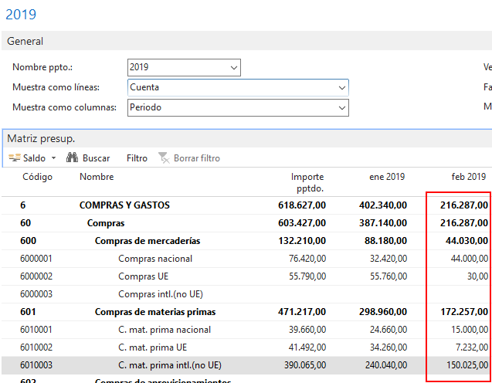Click feb 2019 value 44.000,00

pos(469,259)
